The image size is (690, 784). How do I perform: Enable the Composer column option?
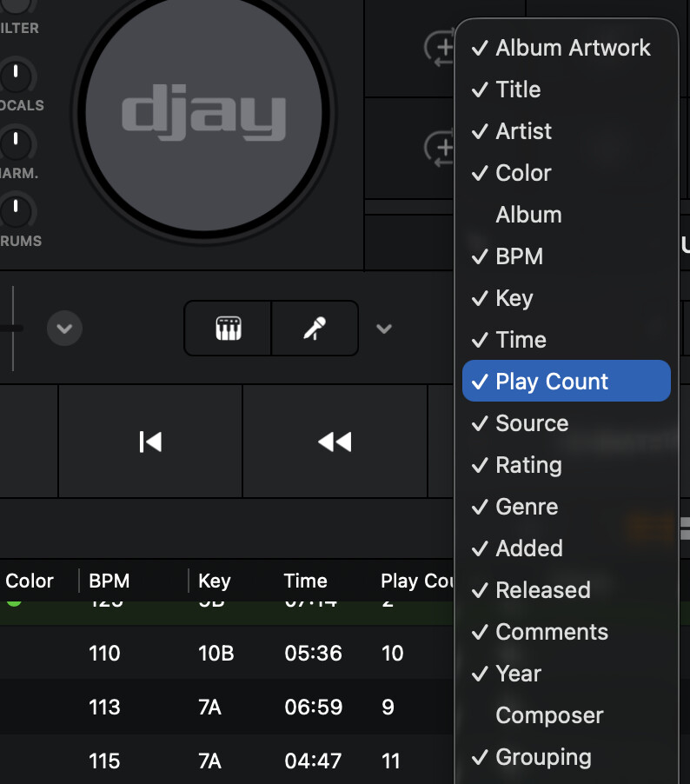pos(549,715)
